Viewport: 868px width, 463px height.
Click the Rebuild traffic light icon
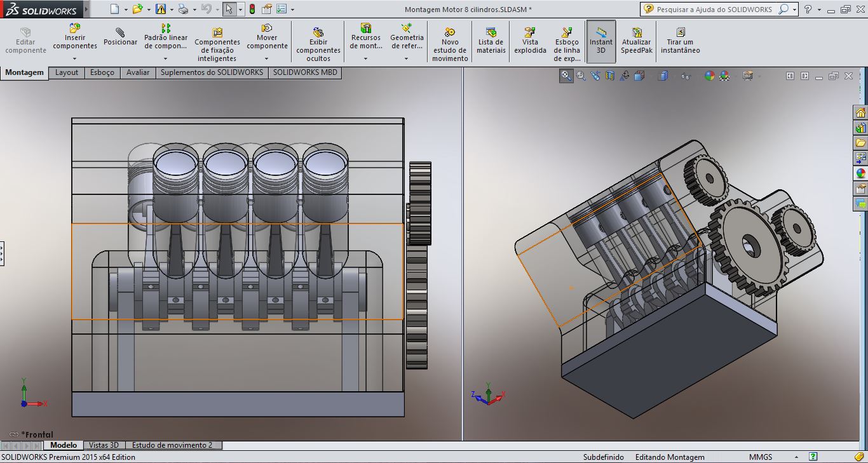tap(252, 10)
